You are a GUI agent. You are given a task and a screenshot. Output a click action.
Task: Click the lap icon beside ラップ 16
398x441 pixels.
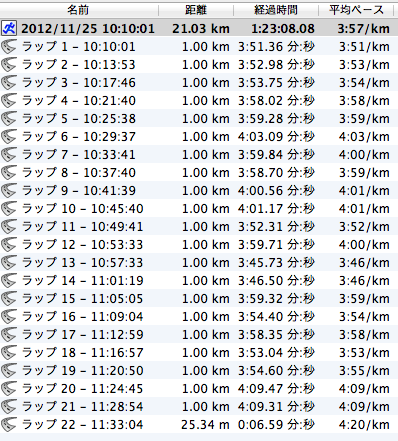[9, 317]
